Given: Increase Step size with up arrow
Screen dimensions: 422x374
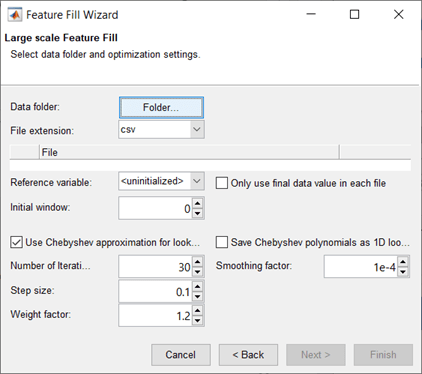Looking at the screenshot, I should pyautogui.click(x=198, y=287).
